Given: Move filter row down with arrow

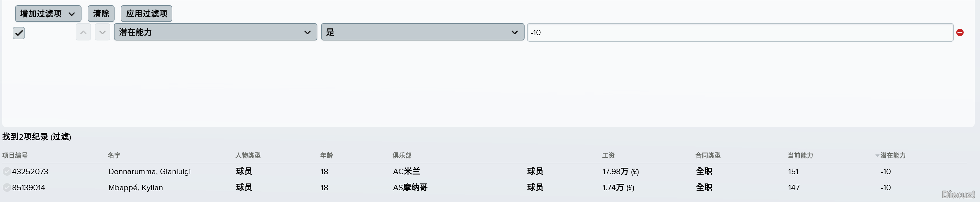Looking at the screenshot, I should (102, 32).
